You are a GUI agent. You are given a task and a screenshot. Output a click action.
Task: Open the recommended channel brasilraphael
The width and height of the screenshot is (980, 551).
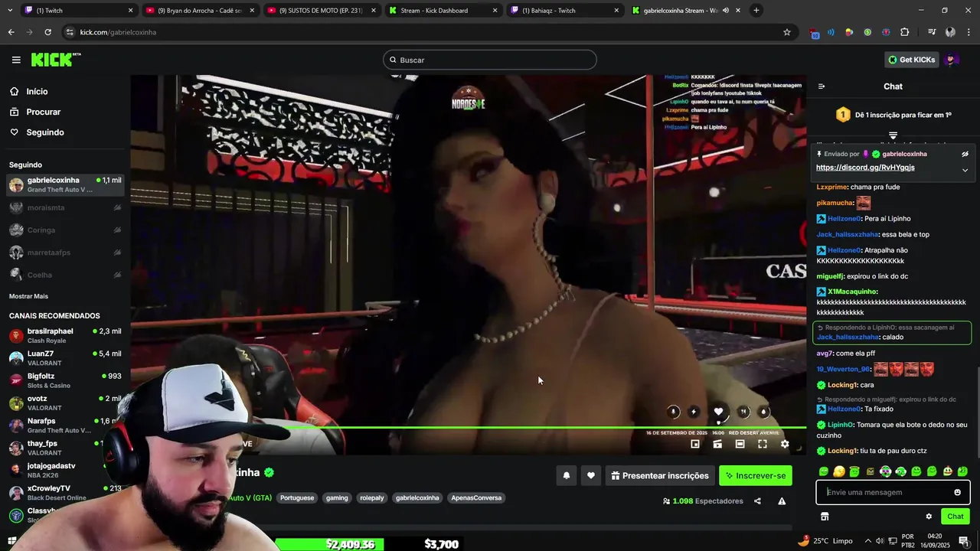point(65,335)
